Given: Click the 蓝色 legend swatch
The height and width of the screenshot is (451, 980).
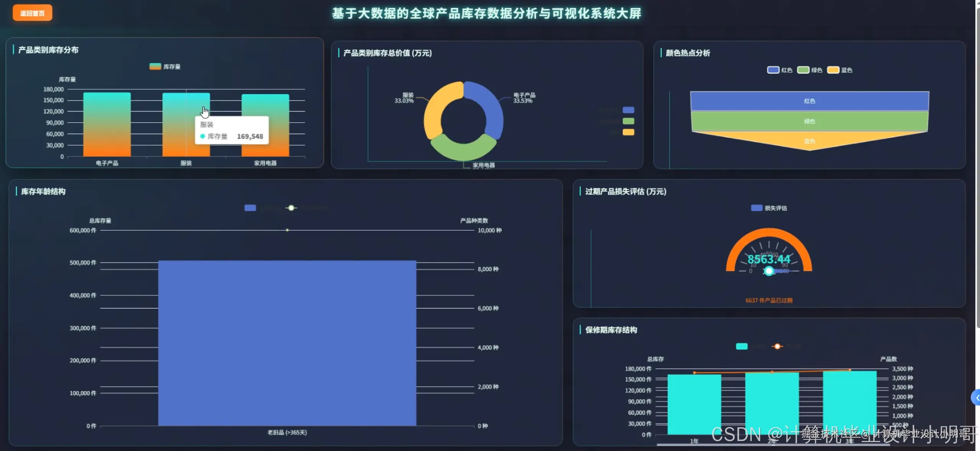Looking at the screenshot, I should pos(834,70).
